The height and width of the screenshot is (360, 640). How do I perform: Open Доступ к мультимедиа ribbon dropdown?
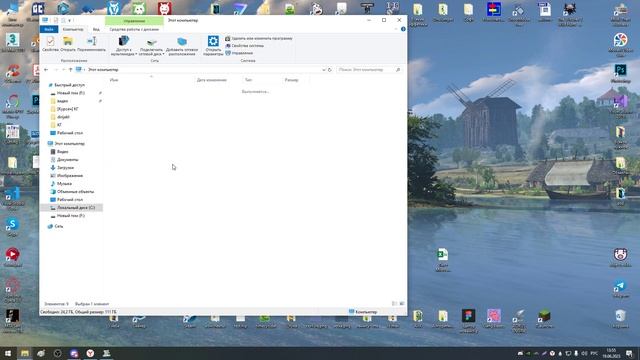[124, 46]
